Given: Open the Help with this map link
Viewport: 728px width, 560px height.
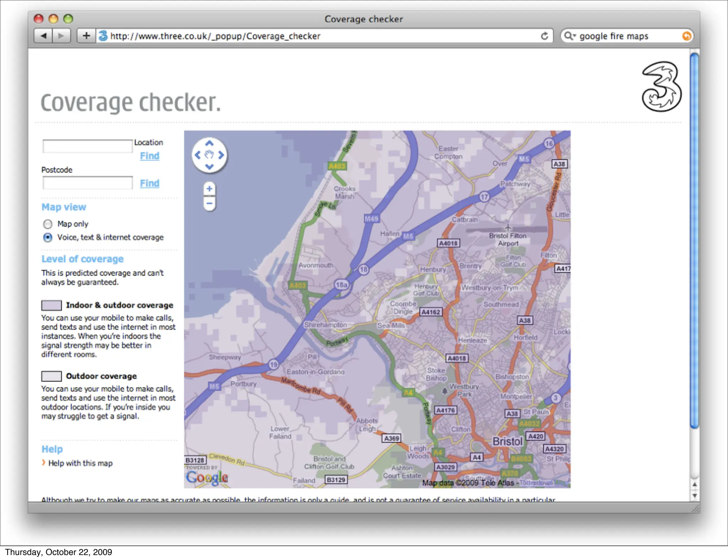Looking at the screenshot, I should tap(80, 463).
